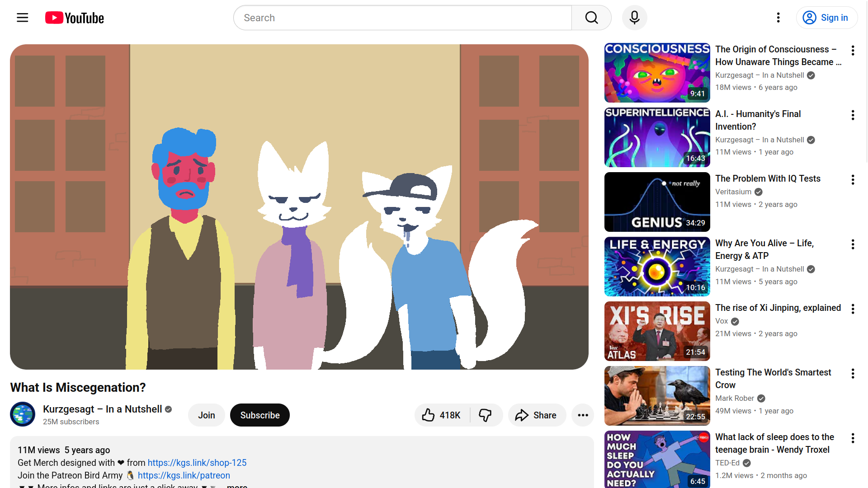This screenshot has width=868, height=488.
Task: Start voice search with the microphone icon
Action: (x=634, y=18)
